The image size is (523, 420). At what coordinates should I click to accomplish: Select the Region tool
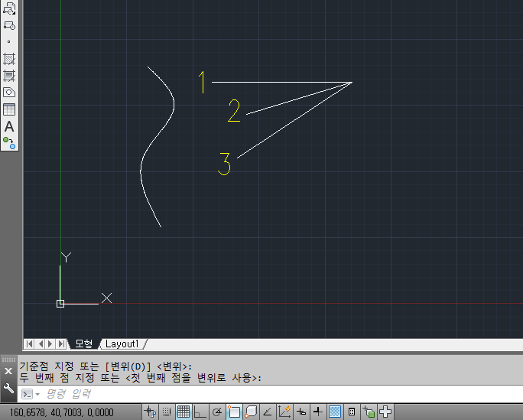[x=9, y=93]
